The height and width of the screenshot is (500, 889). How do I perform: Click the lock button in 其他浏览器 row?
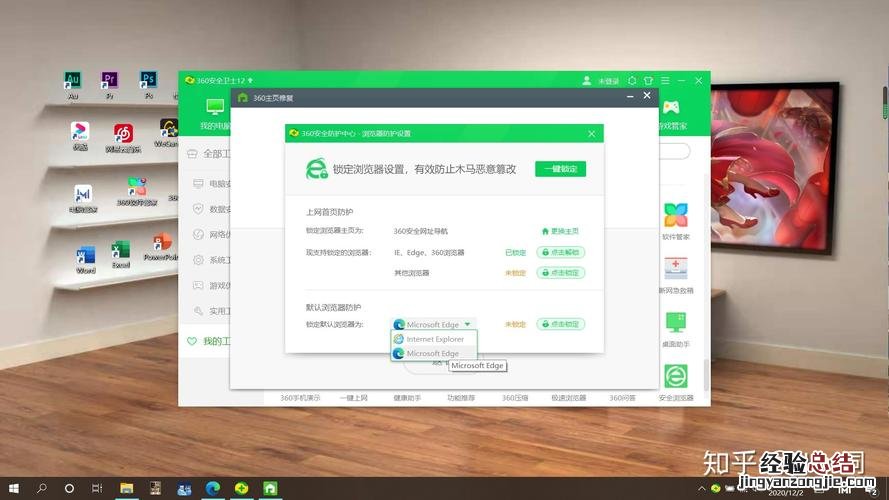pyautogui.click(x=561, y=273)
